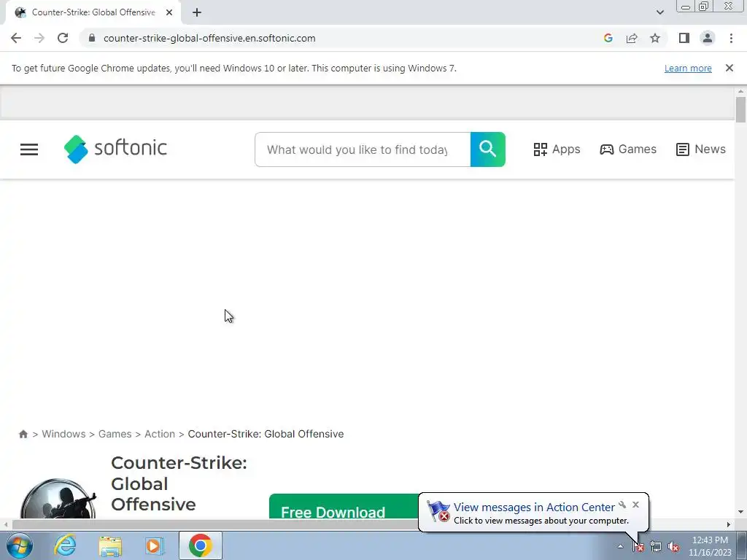Click the Softonic logo
This screenshot has width=747, height=560.
(115, 149)
